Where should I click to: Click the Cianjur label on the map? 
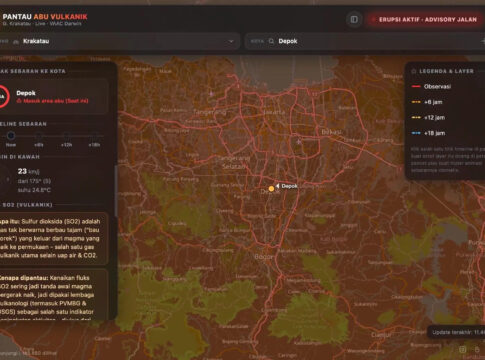pos(381,335)
